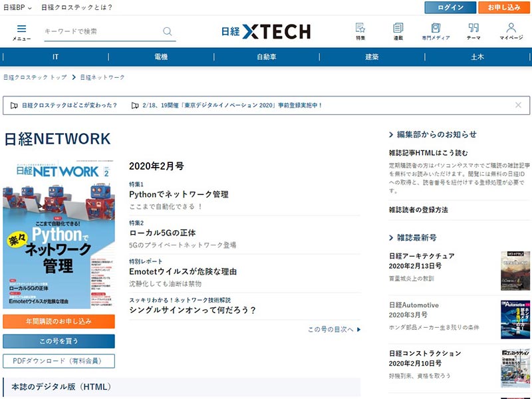Open the 連載 icon in header
The width and height of the screenshot is (532, 399).
[398, 31]
